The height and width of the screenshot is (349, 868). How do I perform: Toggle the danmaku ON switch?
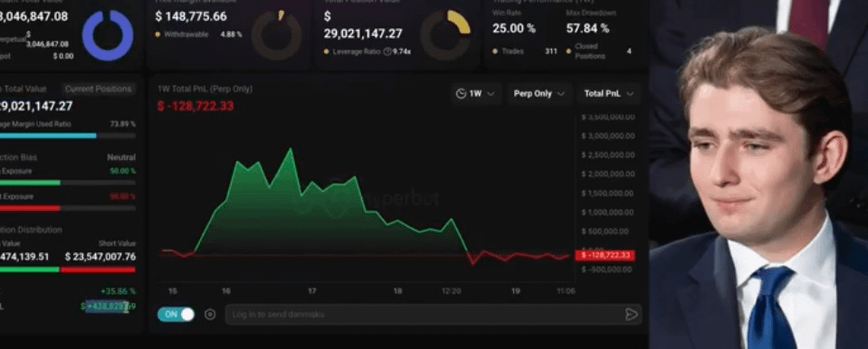click(176, 314)
